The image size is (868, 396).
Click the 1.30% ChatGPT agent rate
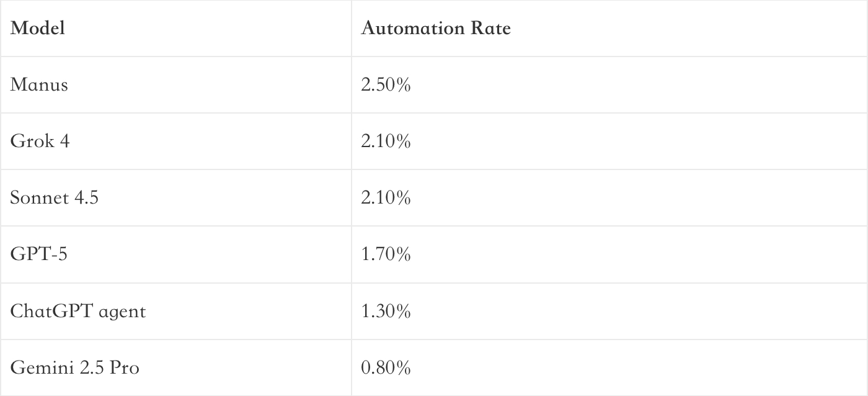click(x=386, y=311)
